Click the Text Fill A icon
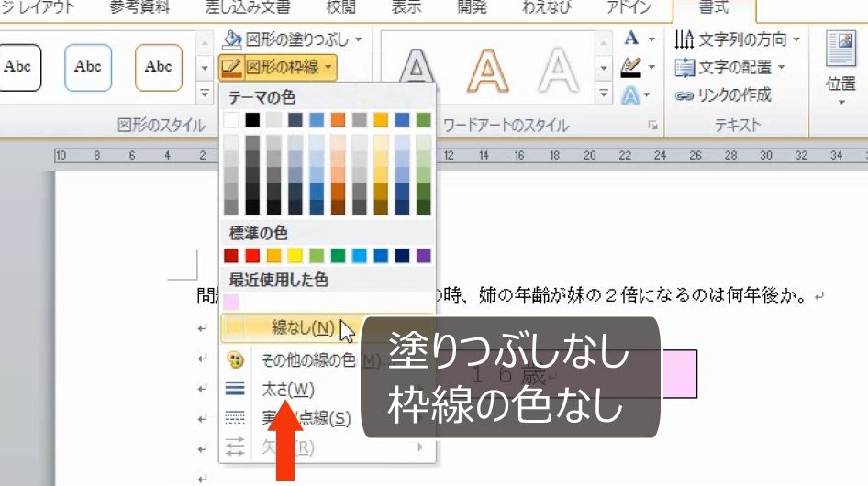This screenshot has height=486, width=868. 631,39
